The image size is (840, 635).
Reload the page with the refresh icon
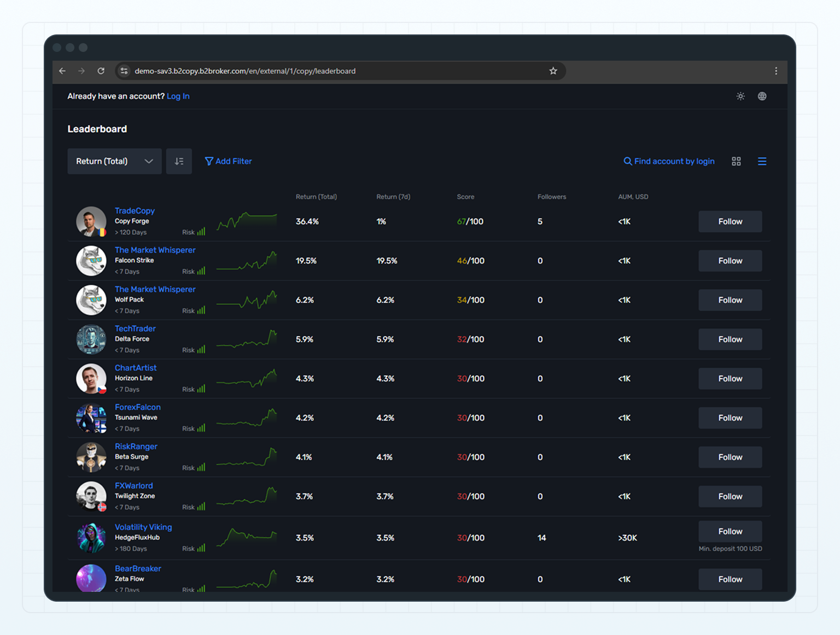point(101,71)
